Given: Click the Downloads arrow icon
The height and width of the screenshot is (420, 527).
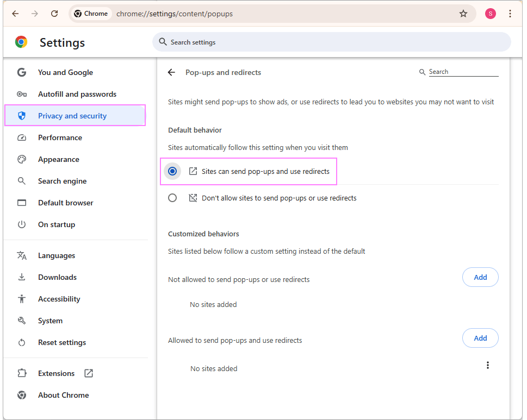Looking at the screenshot, I should (22, 277).
